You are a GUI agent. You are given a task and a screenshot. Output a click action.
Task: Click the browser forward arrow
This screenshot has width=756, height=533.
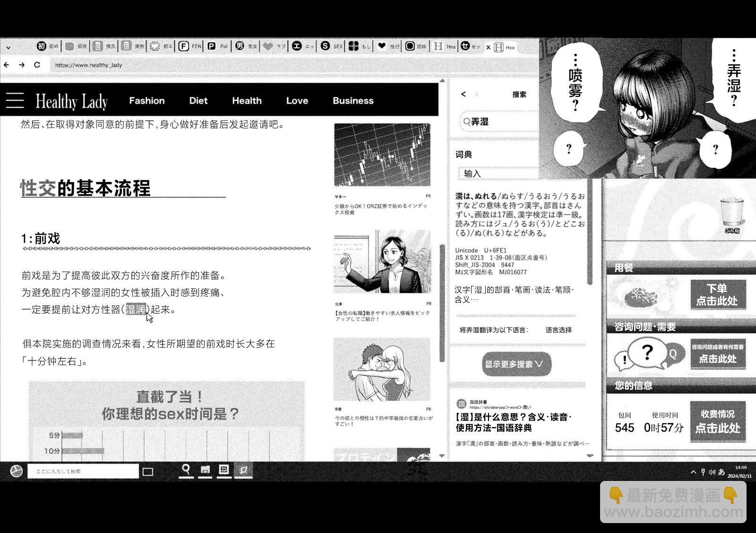click(x=22, y=65)
